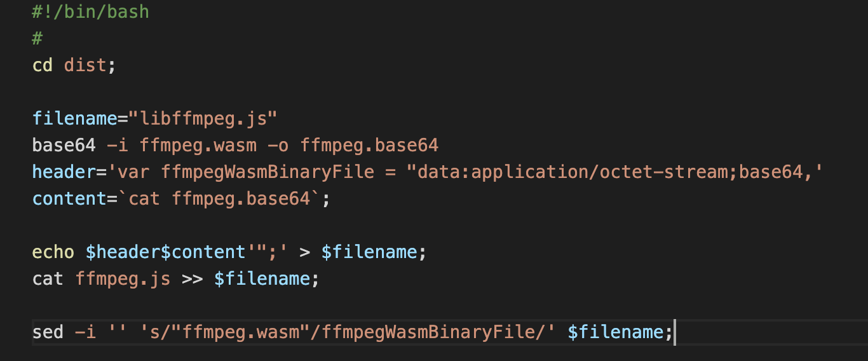Image resolution: width=868 pixels, height=361 pixels.
Task: Click the 'header' variable assignment
Action: (58, 172)
